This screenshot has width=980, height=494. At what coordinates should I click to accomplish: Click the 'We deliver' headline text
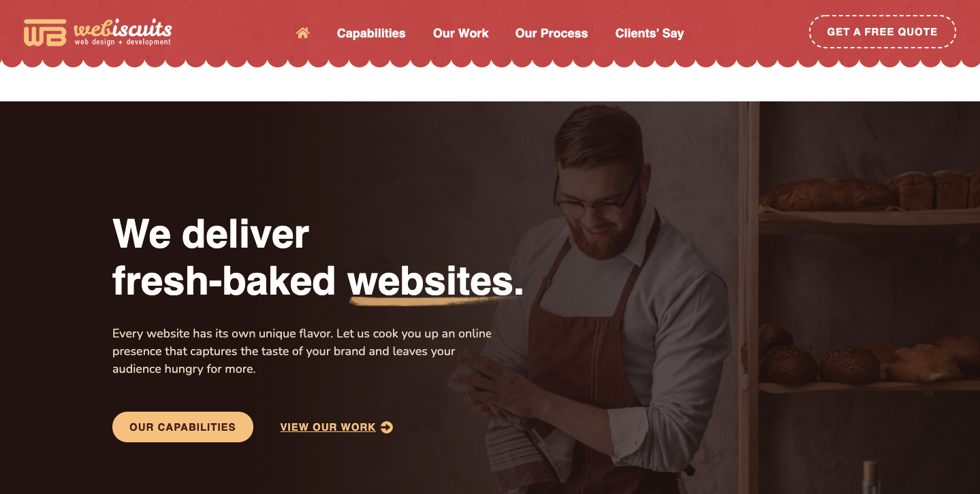coord(210,233)
